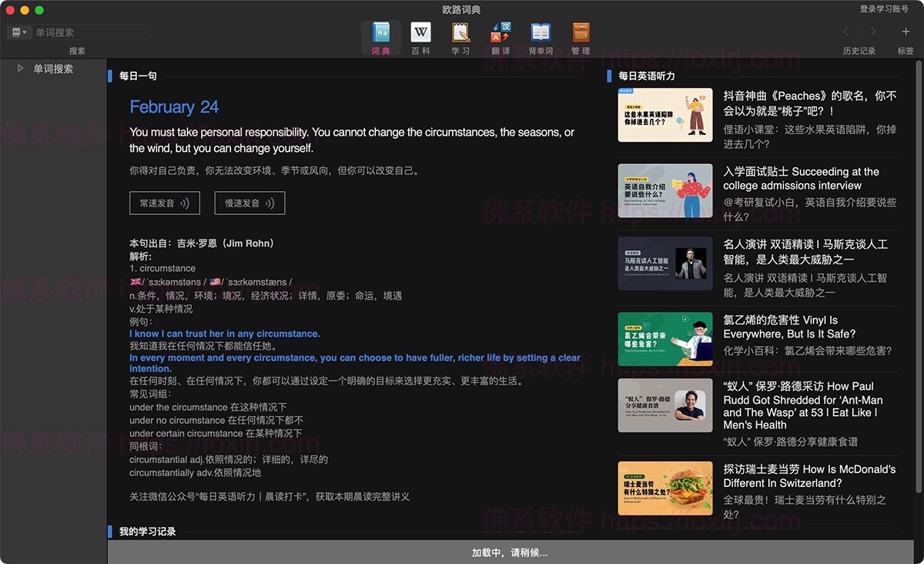Play 常速发音 normal speed pronunciation
Screen dimensions: 924x564
pyautogui.click(x=164, y=203)
